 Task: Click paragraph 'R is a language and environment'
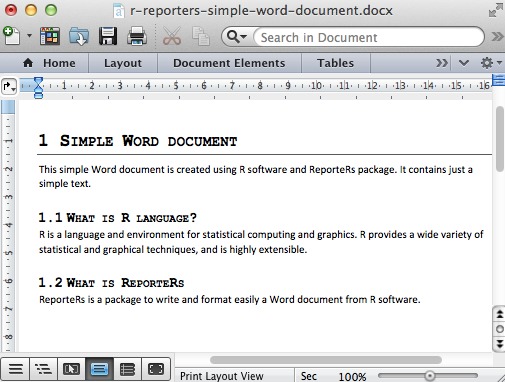pyautogui.click(x=261, y=242)
